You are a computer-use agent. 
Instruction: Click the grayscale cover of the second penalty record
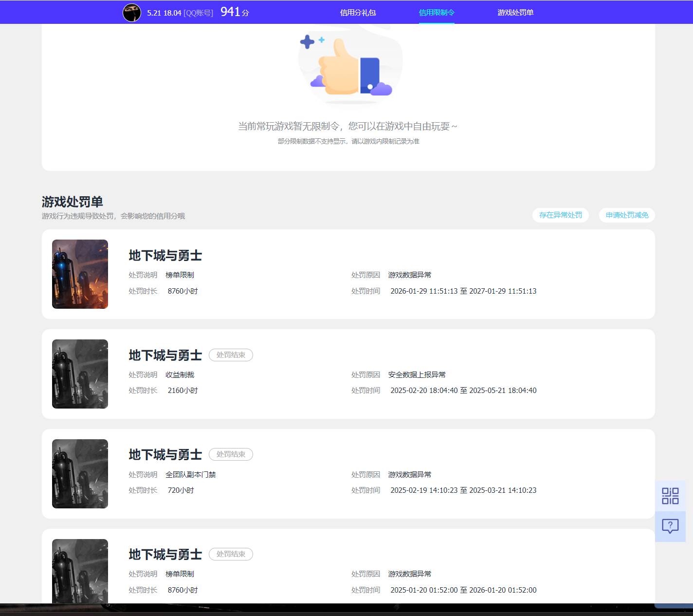click(x=80, y=374)
